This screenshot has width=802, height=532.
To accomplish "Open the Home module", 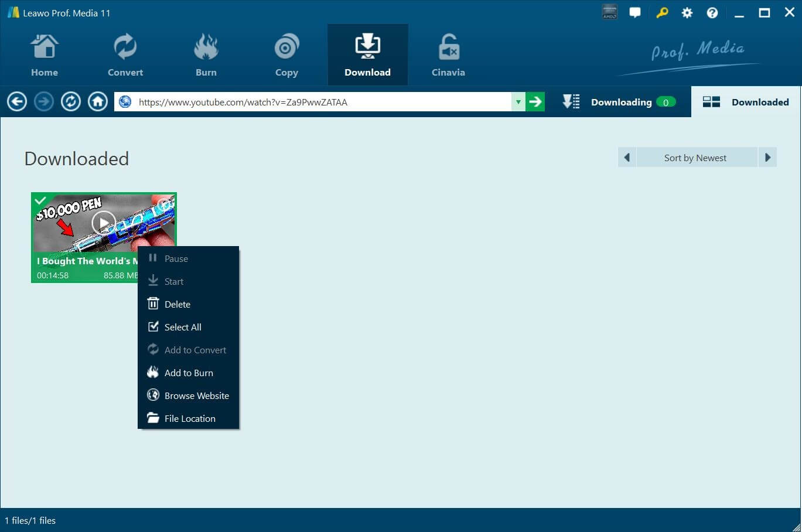I will 45,56.
